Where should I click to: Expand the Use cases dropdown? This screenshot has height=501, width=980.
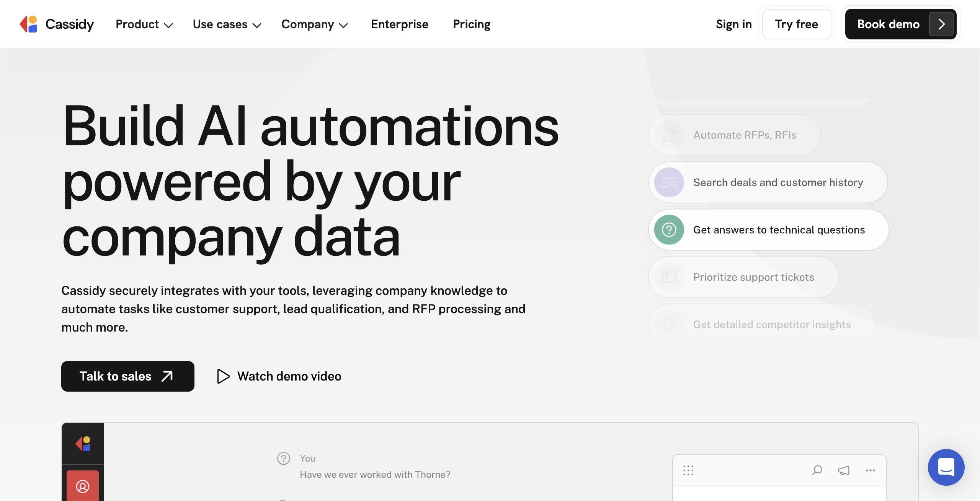(227, 24)
